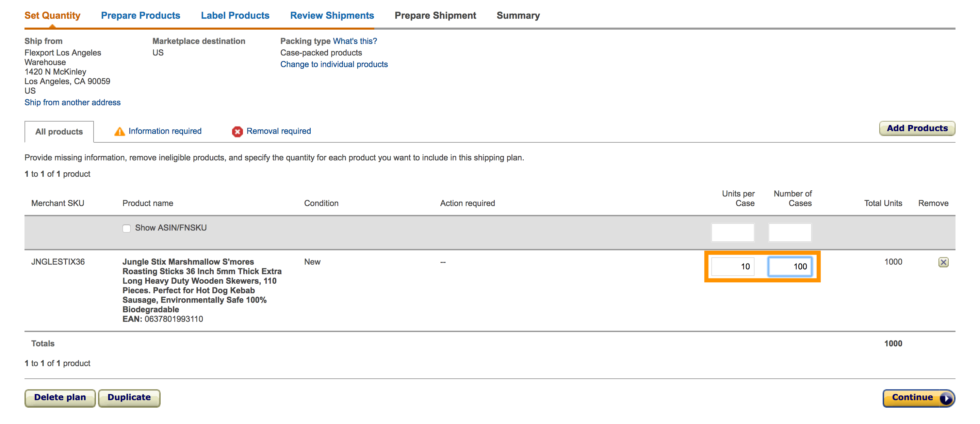Open the Prepare Products step tab
Screen dimensions: 980x424
coord(141,16)
